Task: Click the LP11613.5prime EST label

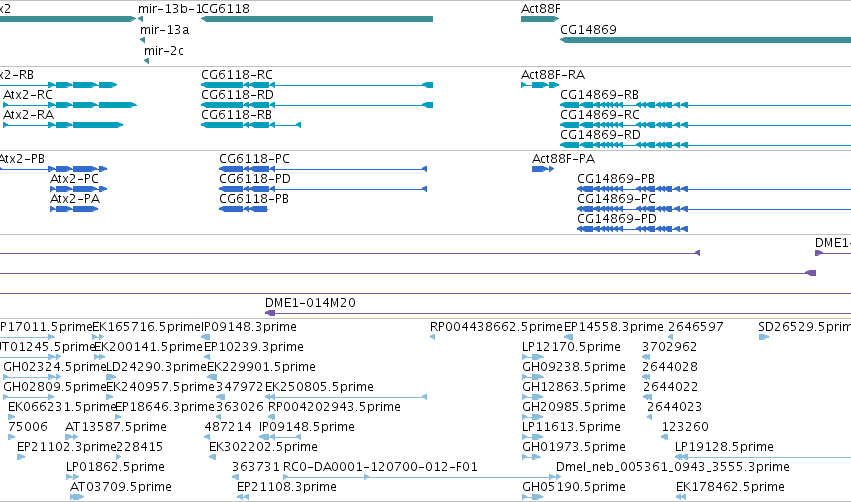Action: [571, 428]
